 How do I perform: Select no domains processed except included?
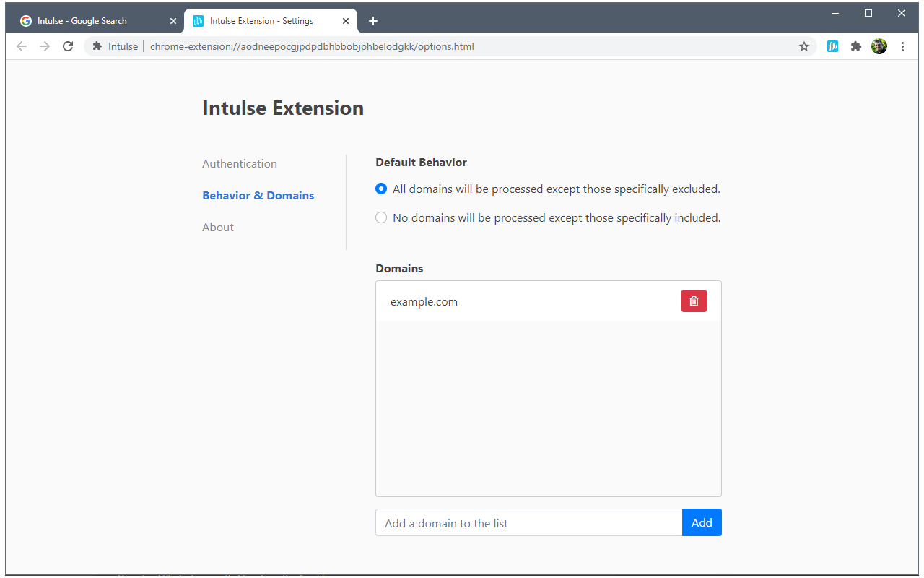tap(380, 217)
